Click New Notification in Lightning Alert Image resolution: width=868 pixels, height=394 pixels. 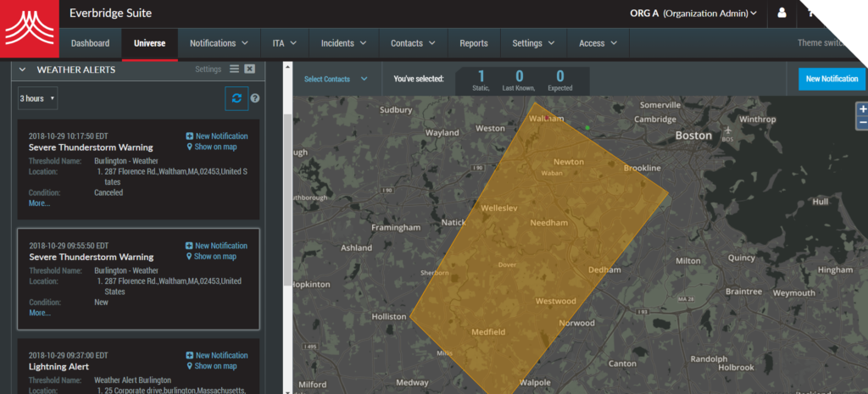click(x=221, y=355)
